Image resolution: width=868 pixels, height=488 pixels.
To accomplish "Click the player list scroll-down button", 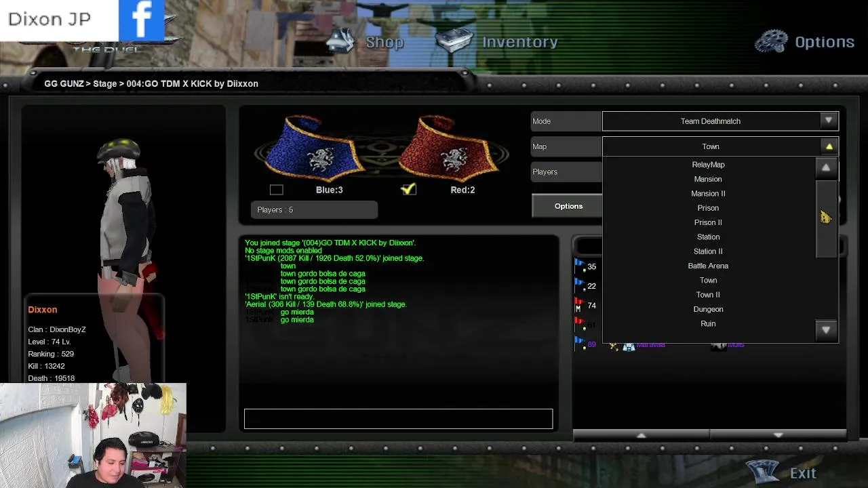I will point(778,435).
